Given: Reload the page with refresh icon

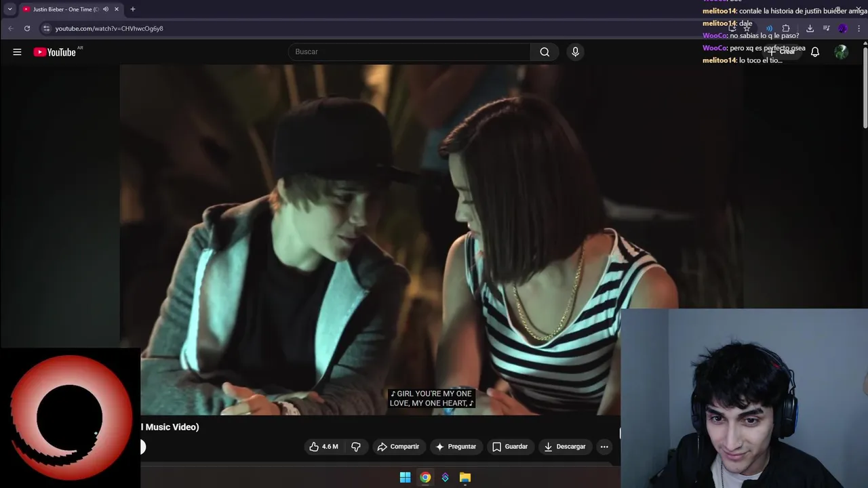Looking at the screenshot, I should 27,28.
